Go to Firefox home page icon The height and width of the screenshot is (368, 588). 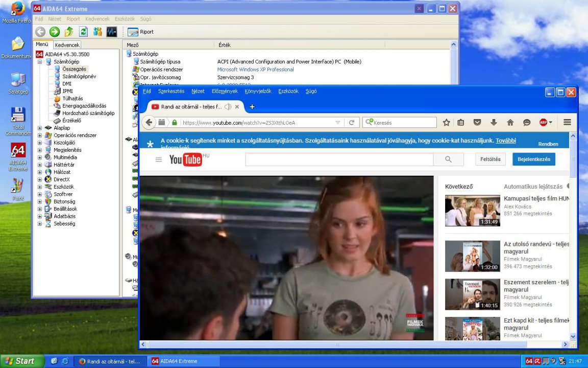510,123
